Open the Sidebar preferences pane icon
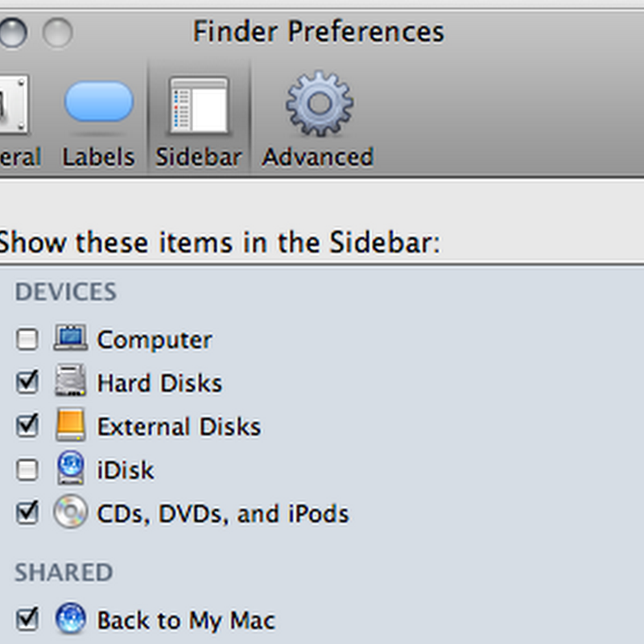The width and height of the screenshot is (644, 644). click(x=199, y=106)
